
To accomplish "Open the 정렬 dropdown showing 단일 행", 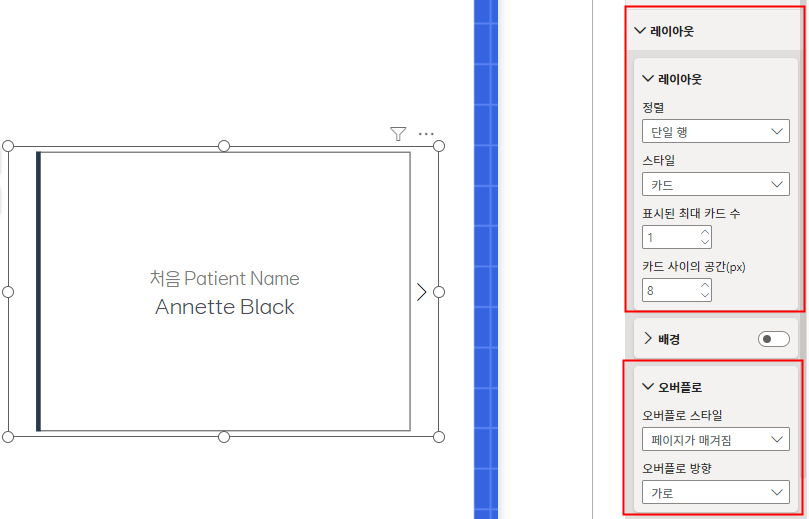I will tap(716, 132).
